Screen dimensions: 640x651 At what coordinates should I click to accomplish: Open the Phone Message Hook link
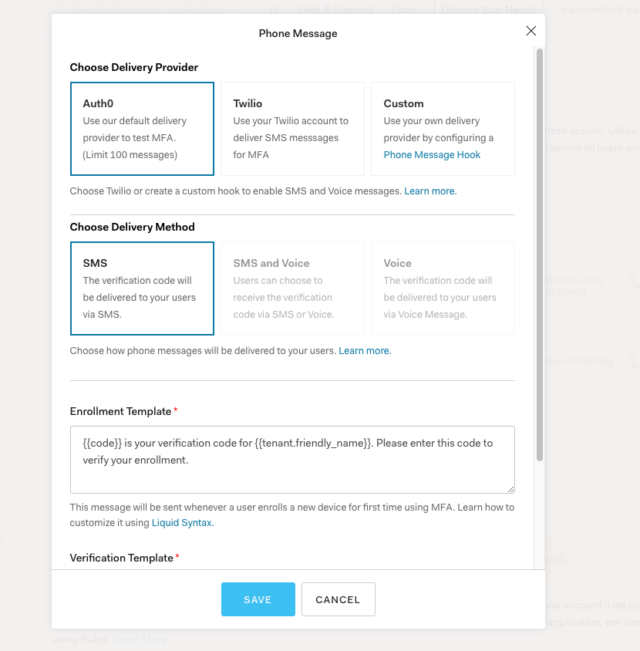432,155
